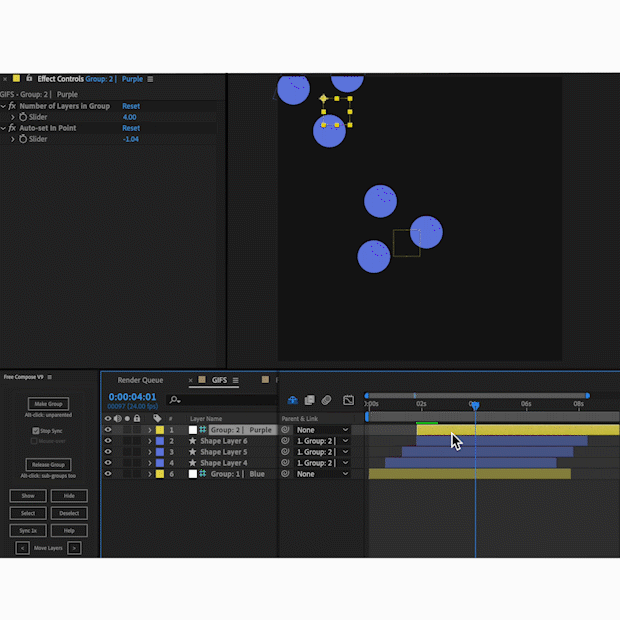Image resolution: width=620 pixels, height=620 pixels.
Task: Click the 4.00 slider value of Number of Layers
Action: pos(129,117)
